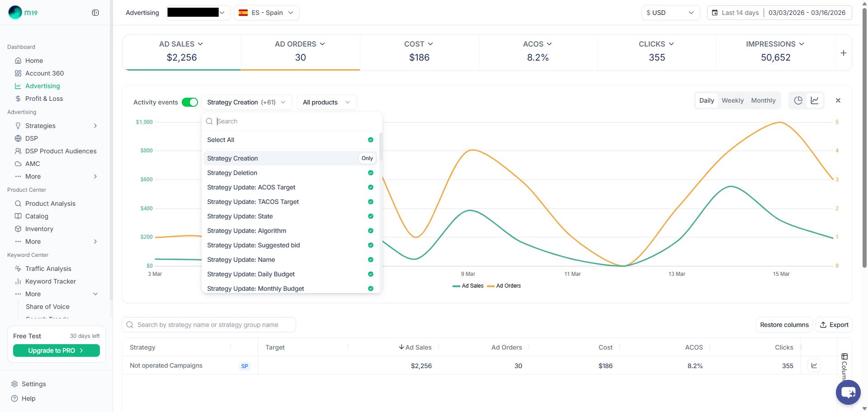Open Settings gear in sidebar
Screen dimensions: 868x412
pyautogui.click(x=14, y=384)
